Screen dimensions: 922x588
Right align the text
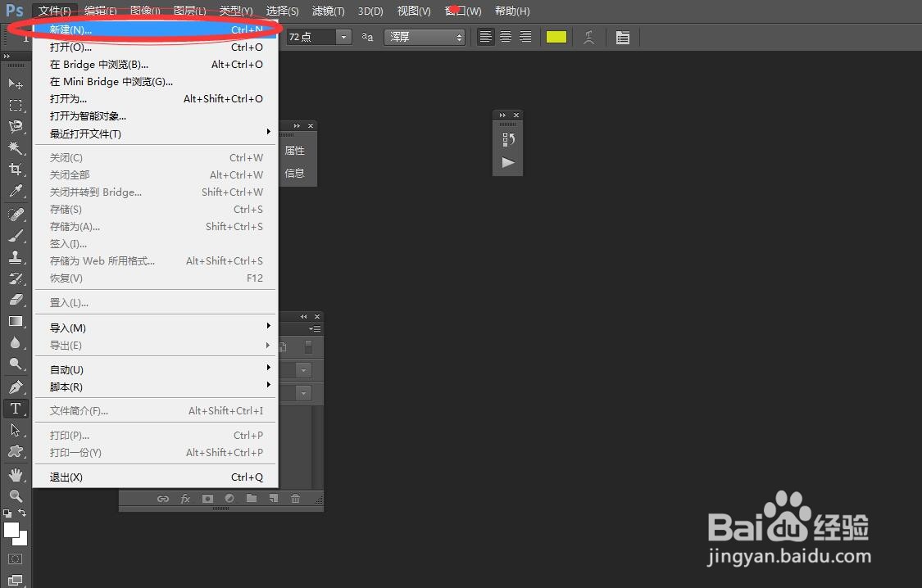point(525,37)
